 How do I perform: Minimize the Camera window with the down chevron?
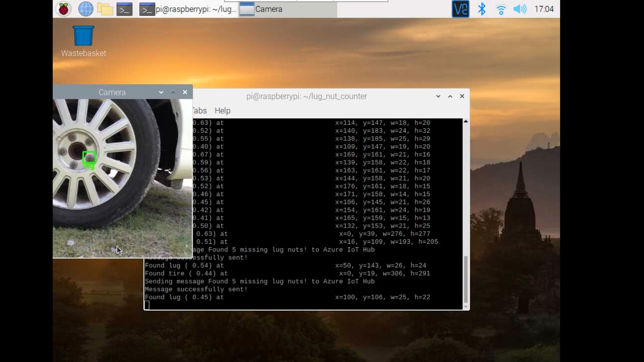tap(161, 92)
